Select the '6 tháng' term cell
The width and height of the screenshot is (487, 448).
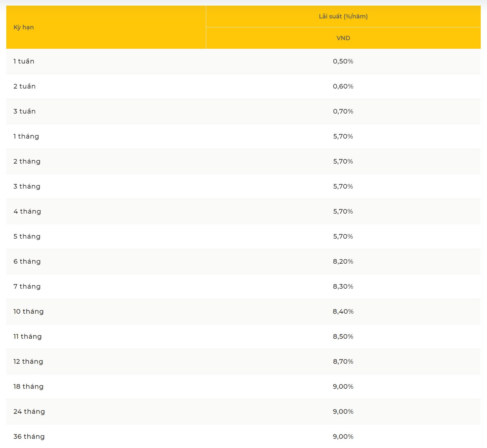pos(106,261)
